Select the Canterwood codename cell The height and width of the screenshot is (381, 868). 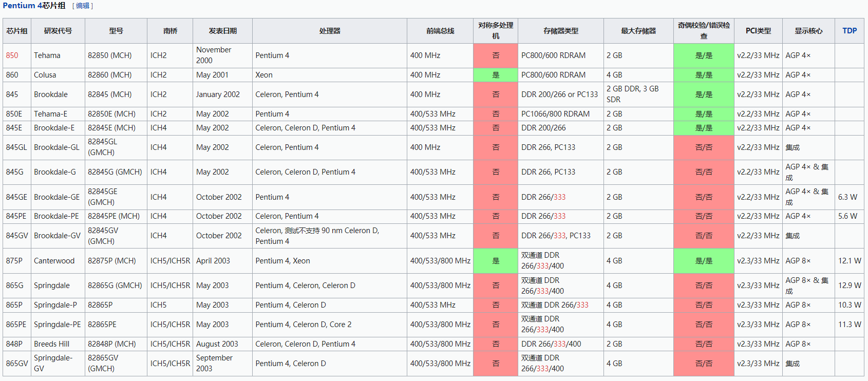58,261
